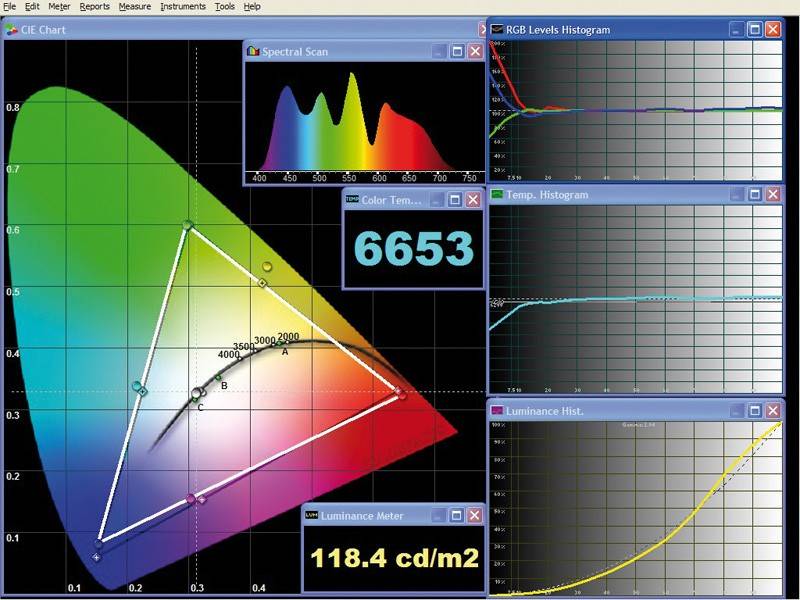Viewport: 800px width, 600px height.
Task: Open the Tools menu
Action: (225, 6)
